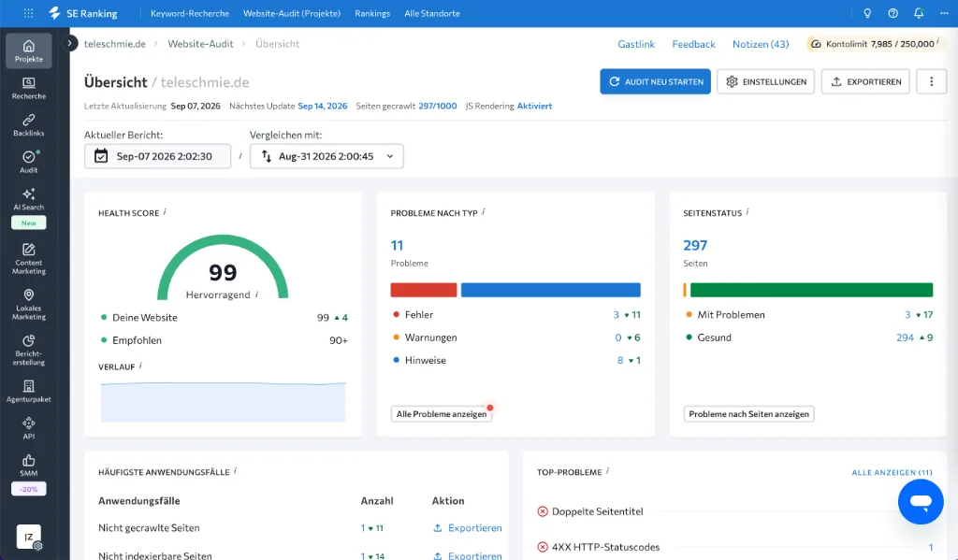Click Seiten gecrawlt 297/1000 value
958x560 pixels.
tap(438, 106)
